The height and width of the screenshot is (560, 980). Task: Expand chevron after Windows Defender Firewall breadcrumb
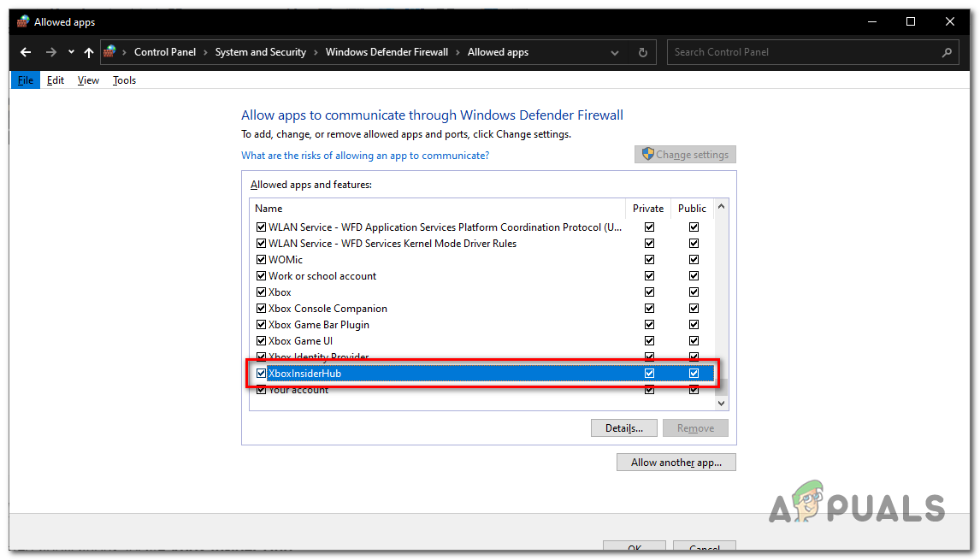458,52
